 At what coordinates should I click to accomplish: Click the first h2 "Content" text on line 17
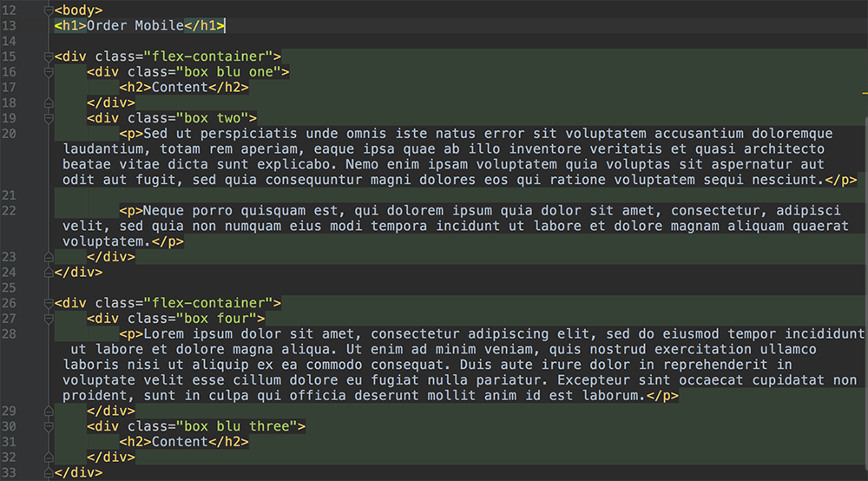coord(180,88)
